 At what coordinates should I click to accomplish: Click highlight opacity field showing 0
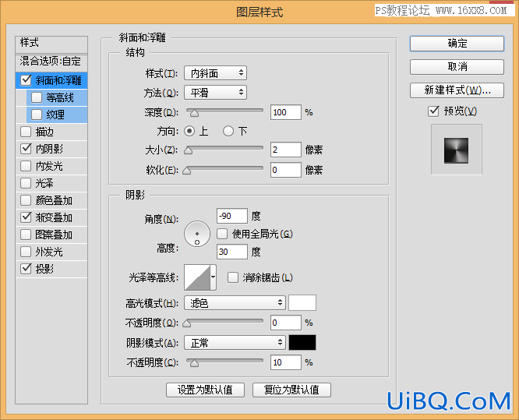pyautogui.click(x=286, y=323)
